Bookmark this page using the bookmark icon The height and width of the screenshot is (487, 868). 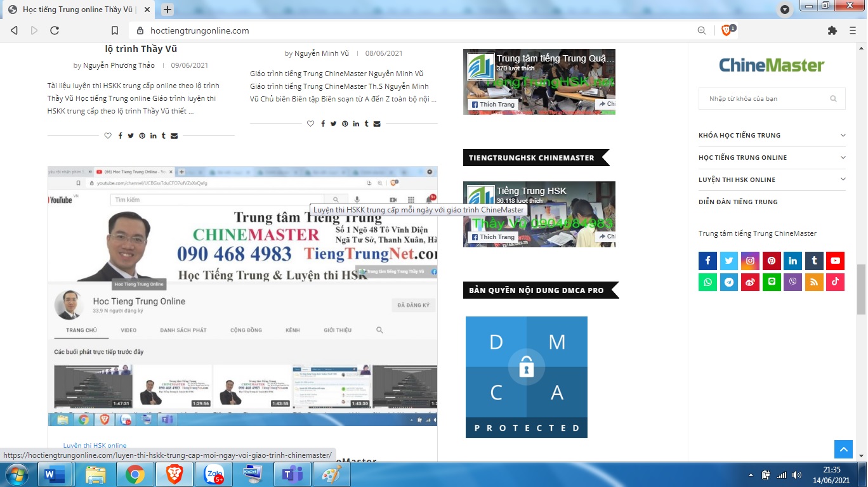click(115, 30)
